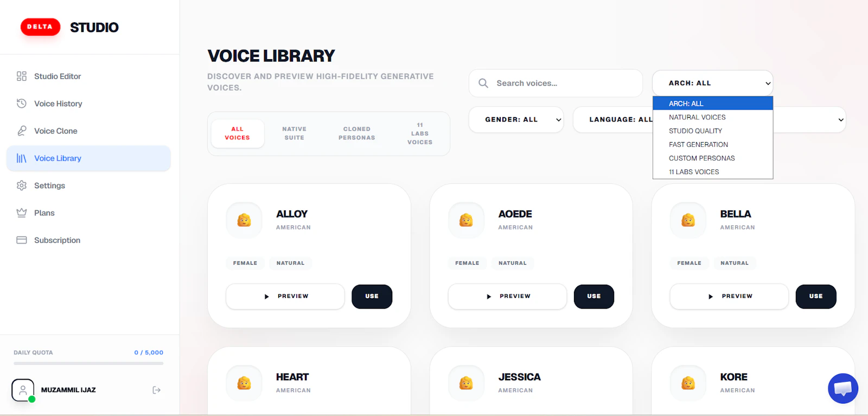
Task: Click the STUDIO title text
Action: 94,27
